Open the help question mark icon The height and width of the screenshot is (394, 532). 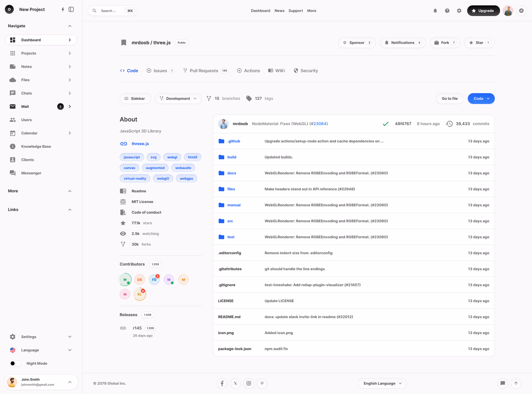(x=447, y=11)
